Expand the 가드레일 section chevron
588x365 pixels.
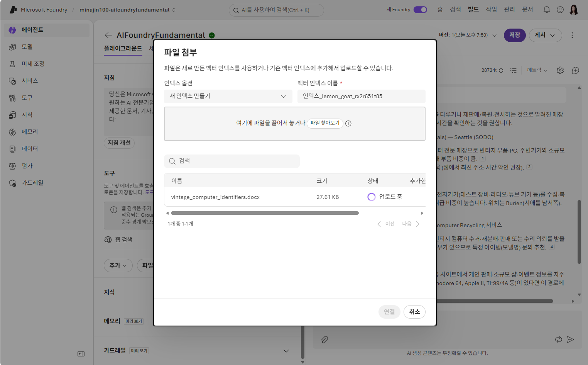[286, 351]
